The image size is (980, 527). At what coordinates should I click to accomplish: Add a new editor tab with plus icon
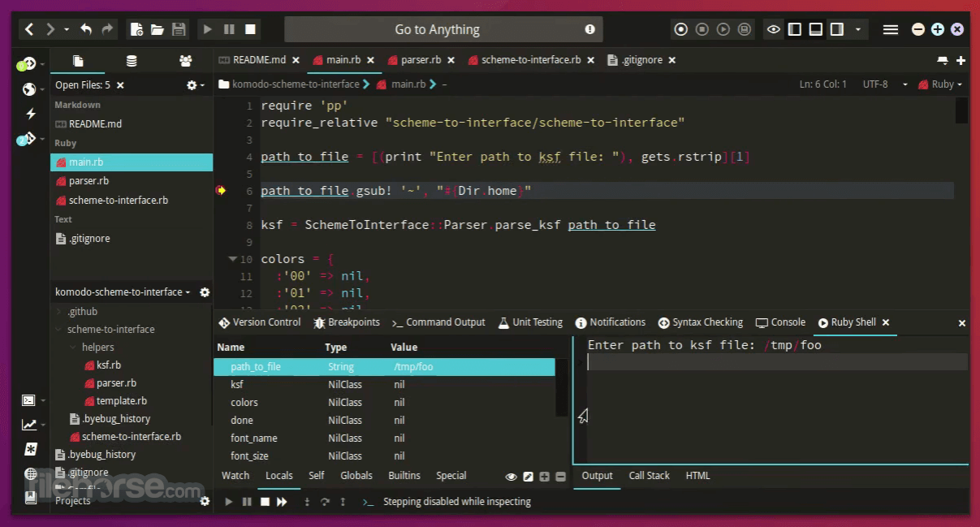[x=961, y=61]
